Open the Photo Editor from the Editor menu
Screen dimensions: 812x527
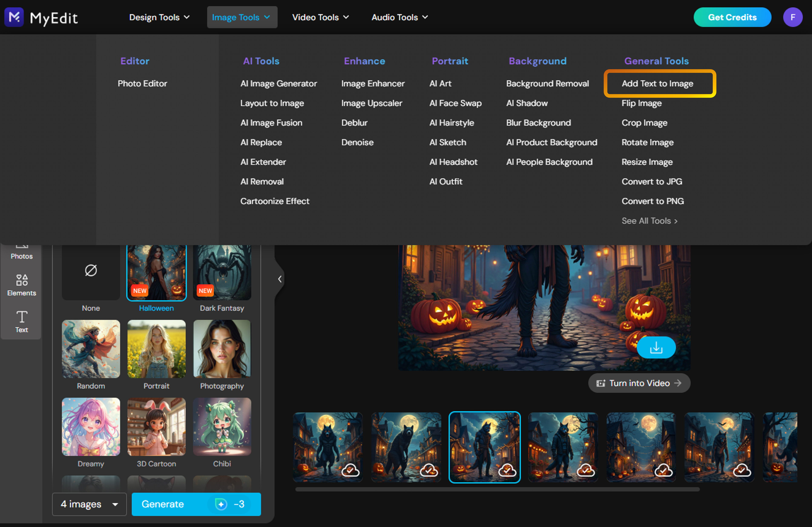click(143, 83)
